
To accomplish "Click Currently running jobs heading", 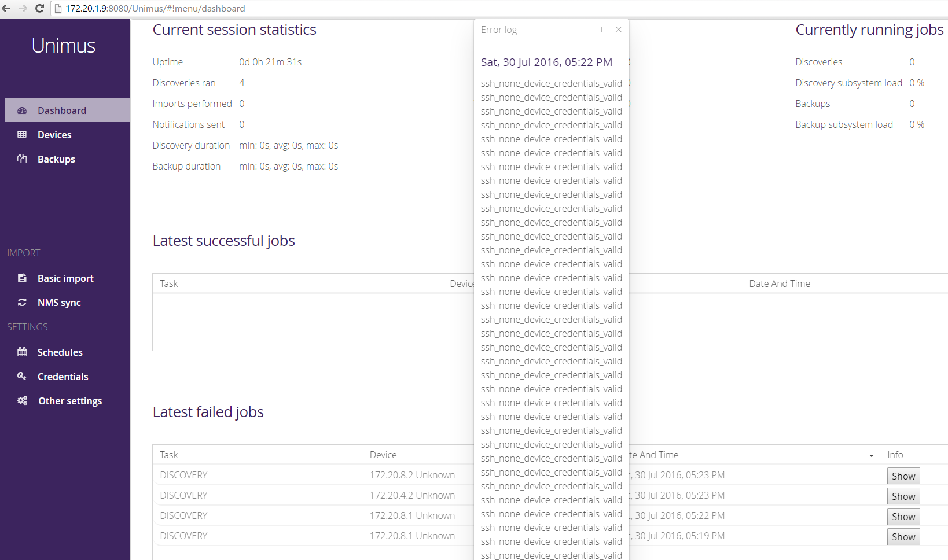I will 869,30.
